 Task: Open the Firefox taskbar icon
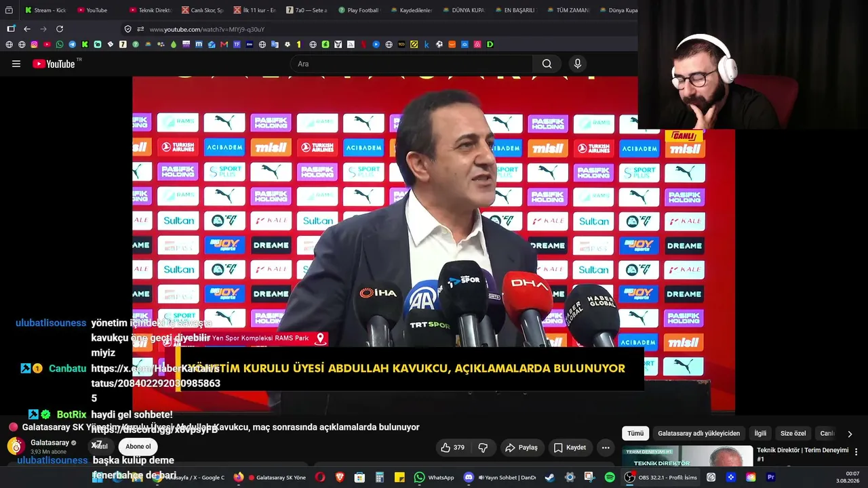(x=239, y=477)
